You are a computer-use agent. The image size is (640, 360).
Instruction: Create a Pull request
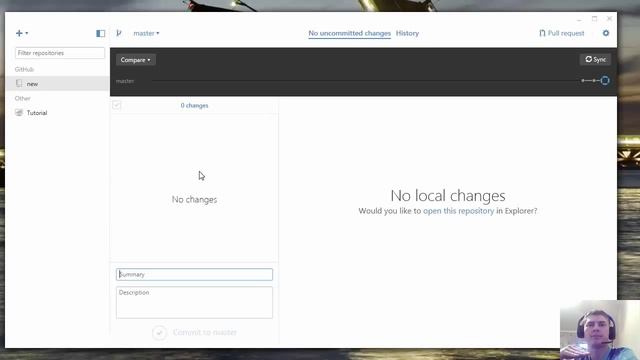(562, 33)
